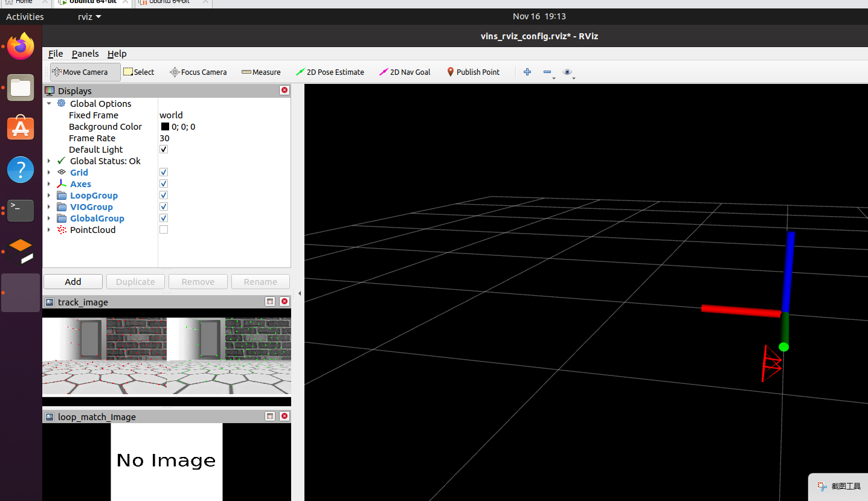Activate the 2D Nav Goal tool
The width and height of the screenshot is (868, 501).
405,72
